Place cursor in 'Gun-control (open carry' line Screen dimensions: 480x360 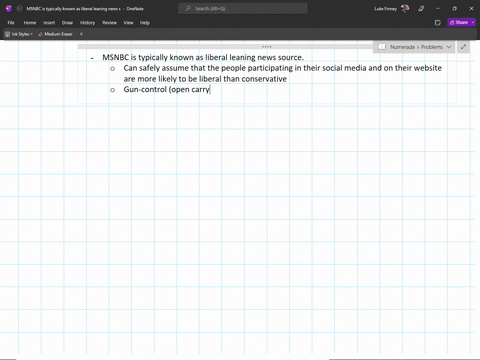[167, 90]
